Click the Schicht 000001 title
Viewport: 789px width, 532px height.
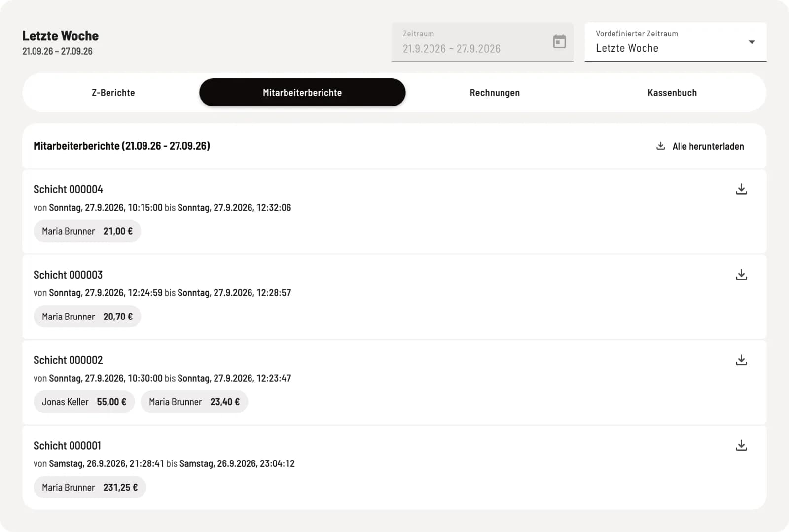[x=67, y=446]
